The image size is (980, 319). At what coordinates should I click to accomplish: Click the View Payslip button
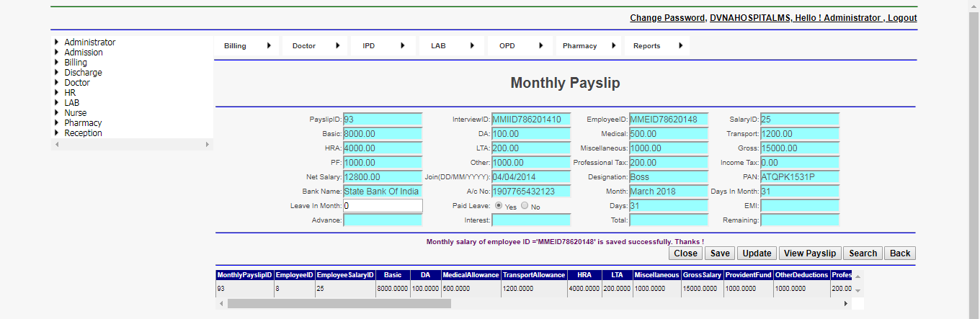click(809, 253)
